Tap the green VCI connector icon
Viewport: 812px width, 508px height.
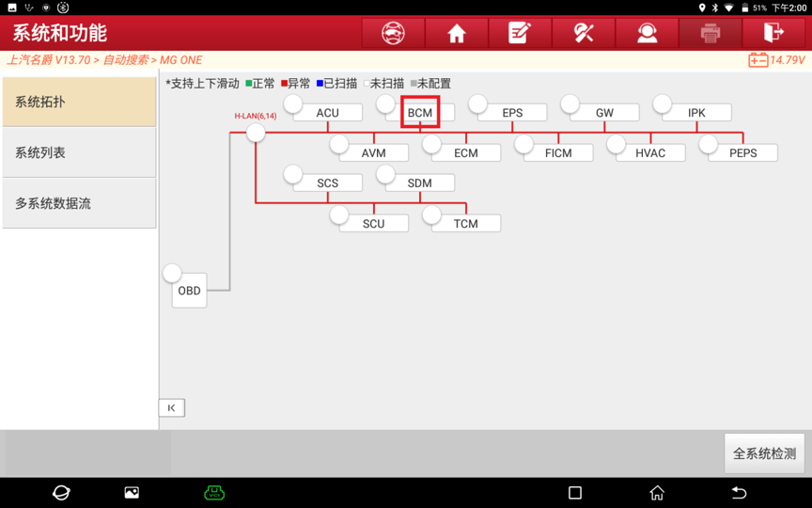point(214,492)
